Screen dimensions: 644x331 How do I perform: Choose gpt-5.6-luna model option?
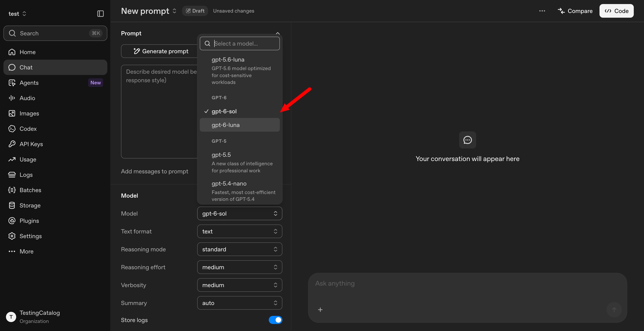point(240,71)
